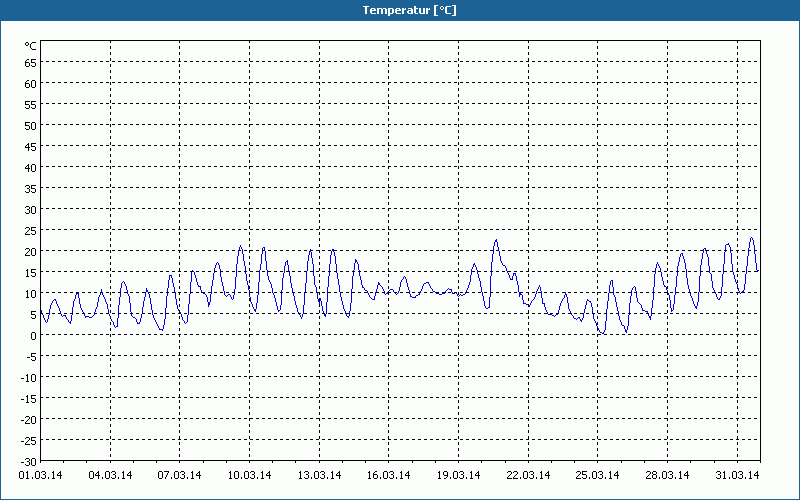
Task: Click the 22.03.14 date label
Action: click(x=527, y=475)
